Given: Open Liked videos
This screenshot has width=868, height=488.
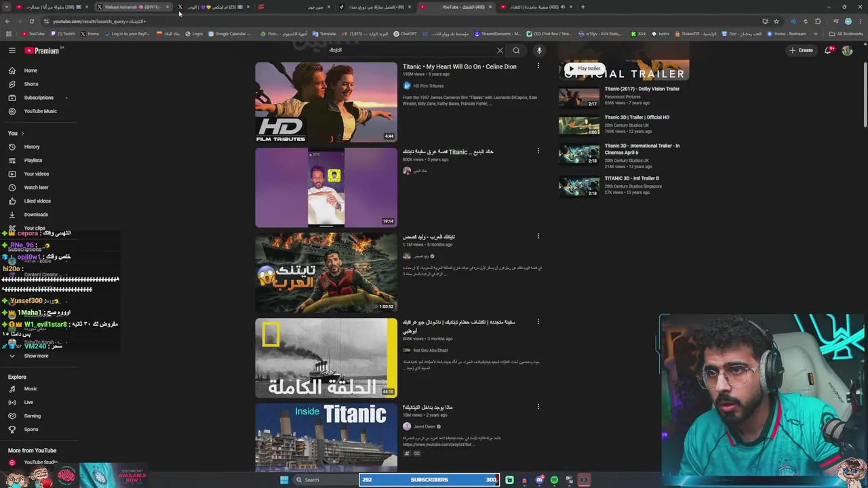Looking at the screenshot, I should point(37,201).
